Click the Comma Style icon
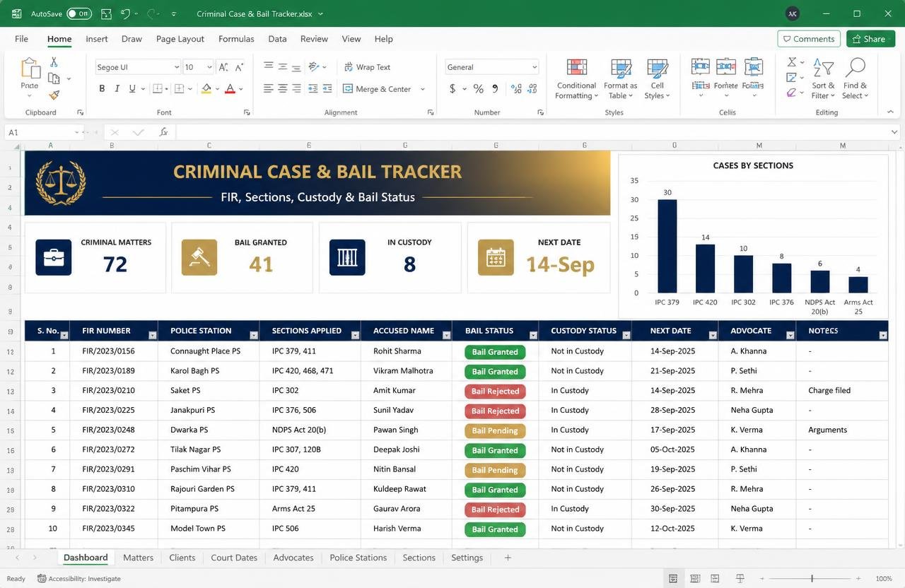 (x=495, y=89)
